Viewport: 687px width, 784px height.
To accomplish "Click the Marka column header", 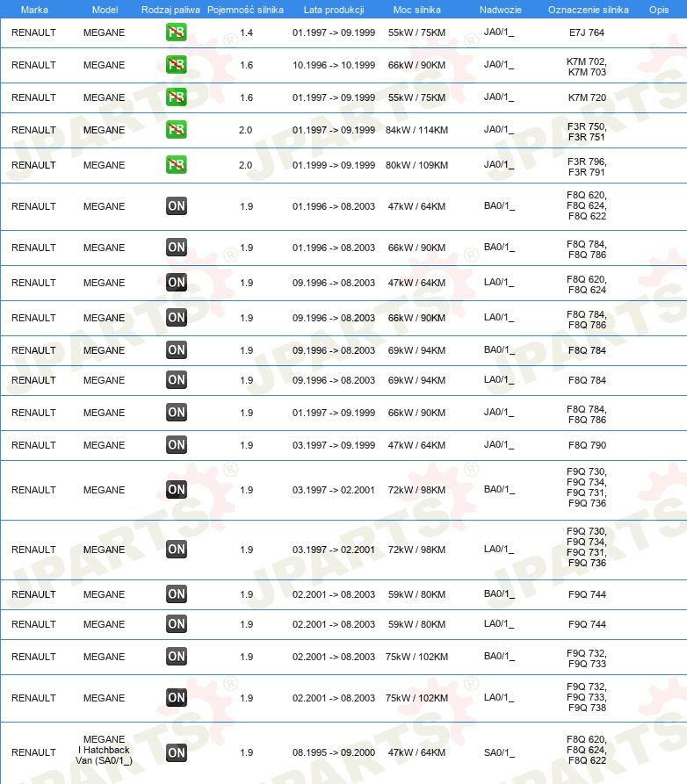I will tap(34, 10).
